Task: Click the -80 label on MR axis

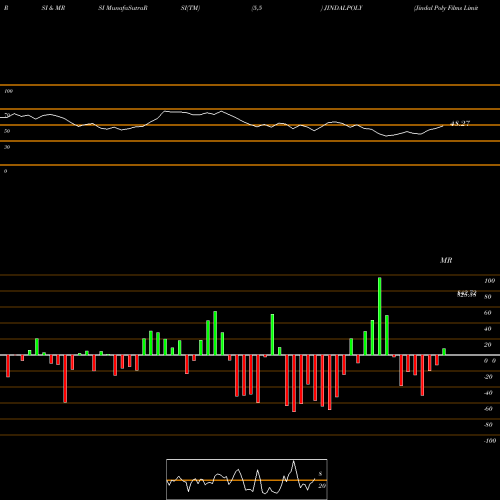Action: tap(488, 425)
